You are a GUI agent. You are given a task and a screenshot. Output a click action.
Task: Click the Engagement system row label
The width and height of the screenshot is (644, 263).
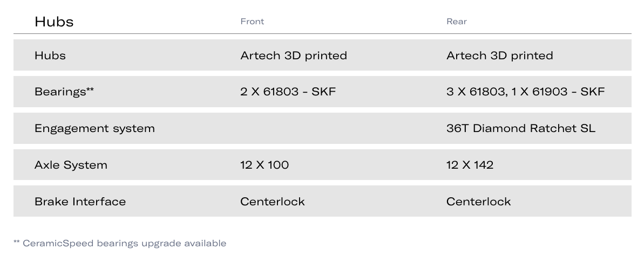click(x=94, y=128)
